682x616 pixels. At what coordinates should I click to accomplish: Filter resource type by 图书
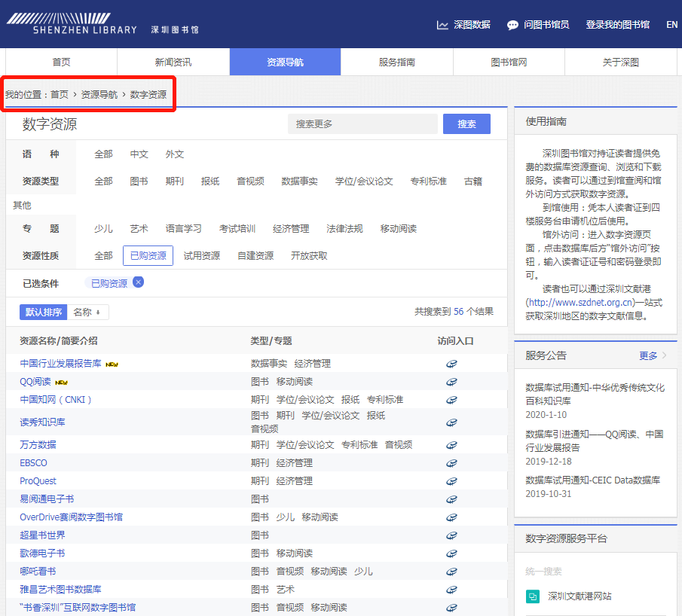point(139,181)
